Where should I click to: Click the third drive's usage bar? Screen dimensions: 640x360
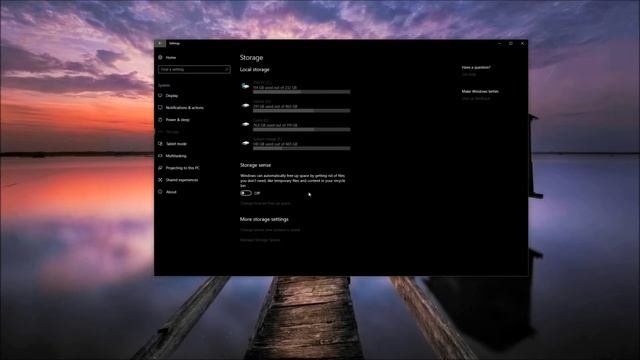tap(302, 129)
